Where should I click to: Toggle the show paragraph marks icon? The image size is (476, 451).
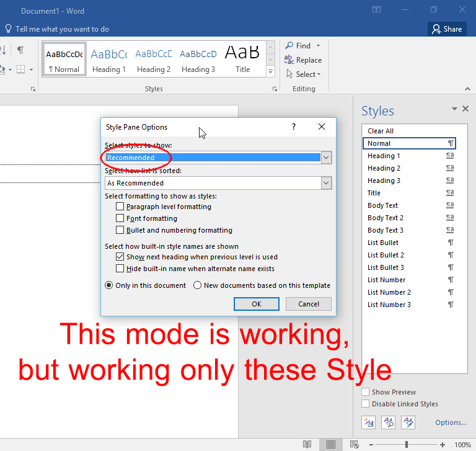(x=20, y=50)
